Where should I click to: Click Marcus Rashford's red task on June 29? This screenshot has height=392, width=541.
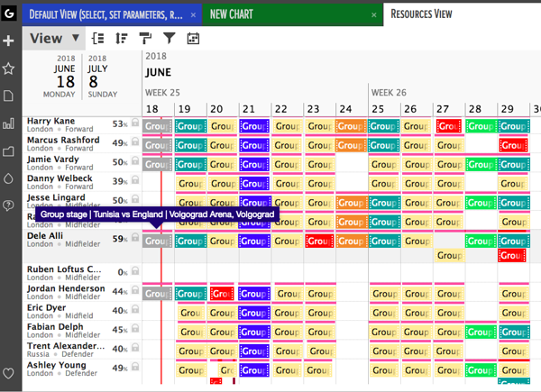click(513, 145)
